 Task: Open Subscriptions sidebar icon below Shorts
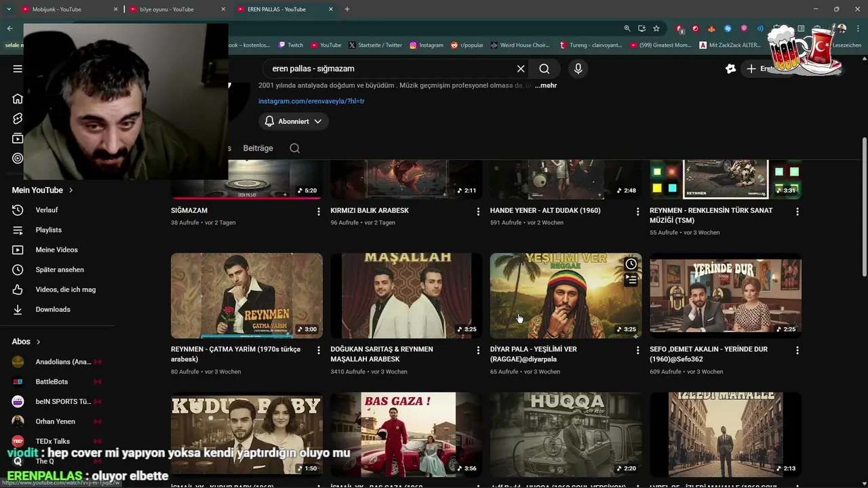coord(18,138)
